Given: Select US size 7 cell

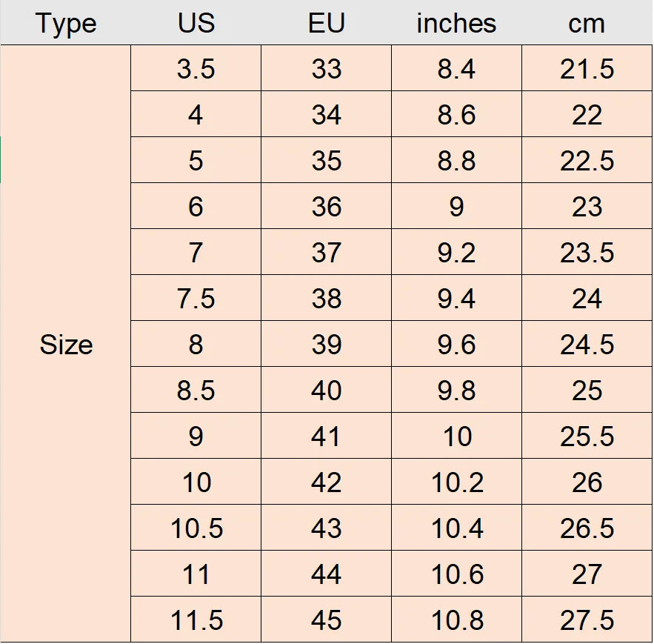Looking at the screenshot, I should (x=196, y=253).
